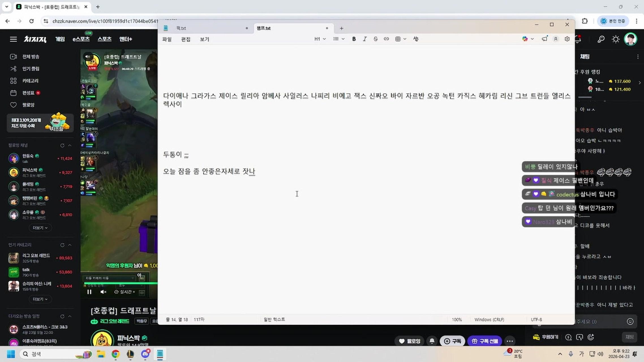Toggle bold formatting in Notepad
This screenshot has height=362, width=644.
354,39
